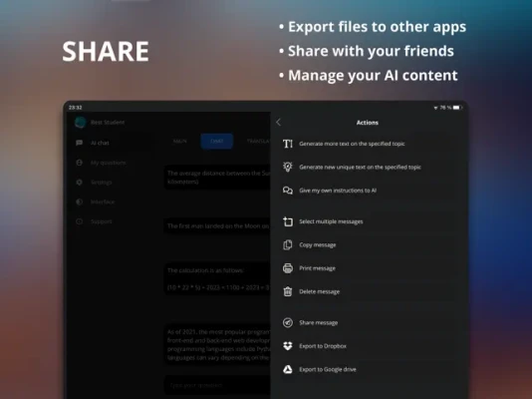Click the trash icon for Delete message
532x399 pixels.
pos(288,291)
